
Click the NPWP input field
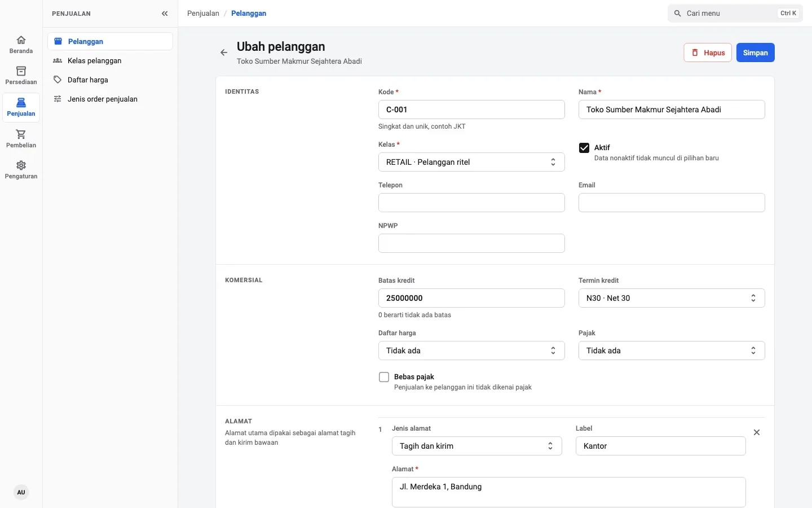[471, 243]
